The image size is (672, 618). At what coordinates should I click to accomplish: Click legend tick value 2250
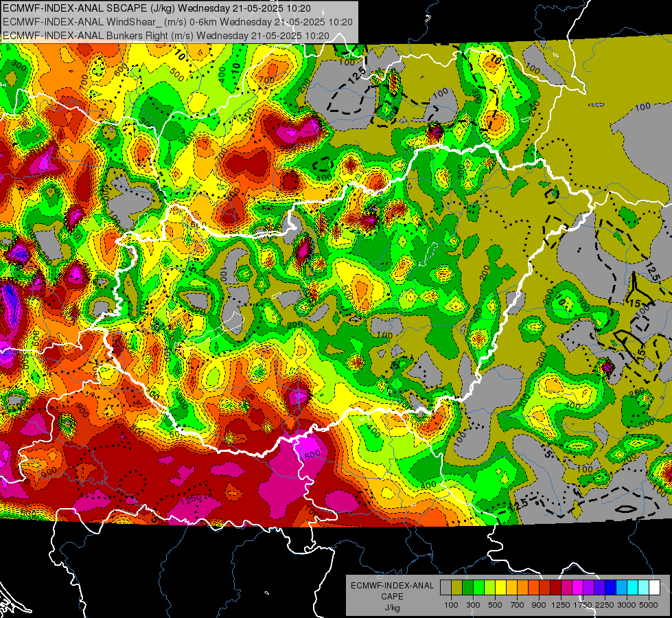[605, 605]
